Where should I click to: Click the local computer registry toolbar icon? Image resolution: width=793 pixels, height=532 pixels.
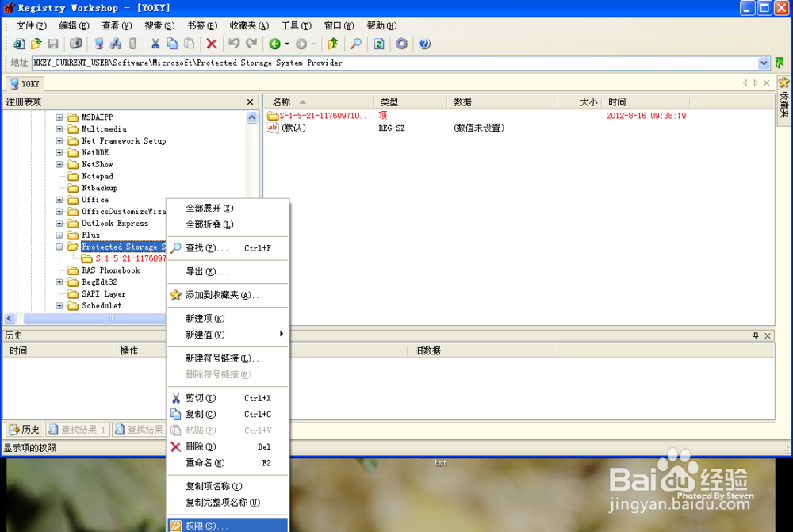pyautogui.click(x=98, y=44)
